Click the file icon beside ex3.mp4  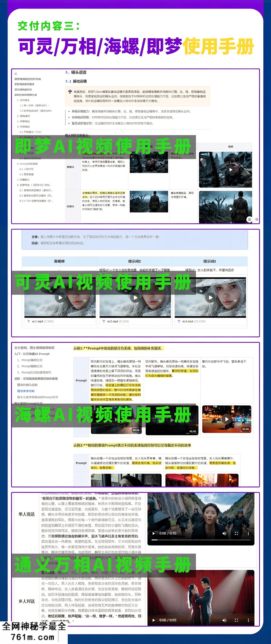click(x=179, y=321)
